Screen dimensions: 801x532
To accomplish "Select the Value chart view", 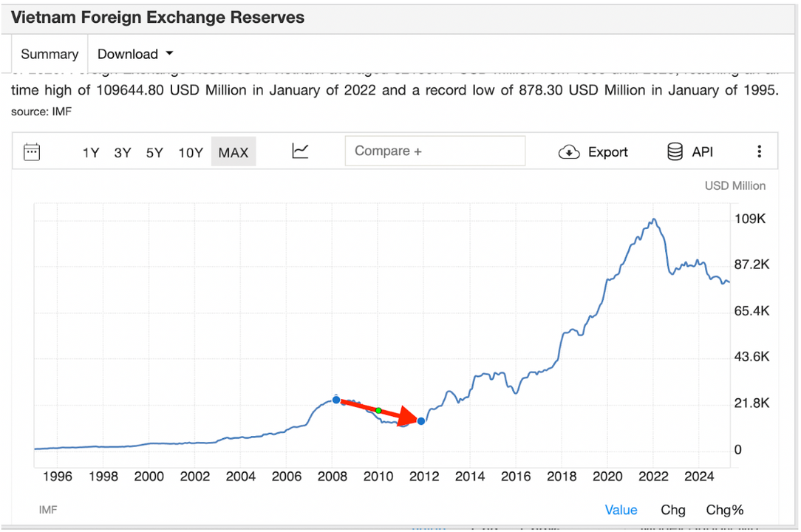I will point(621,510).
